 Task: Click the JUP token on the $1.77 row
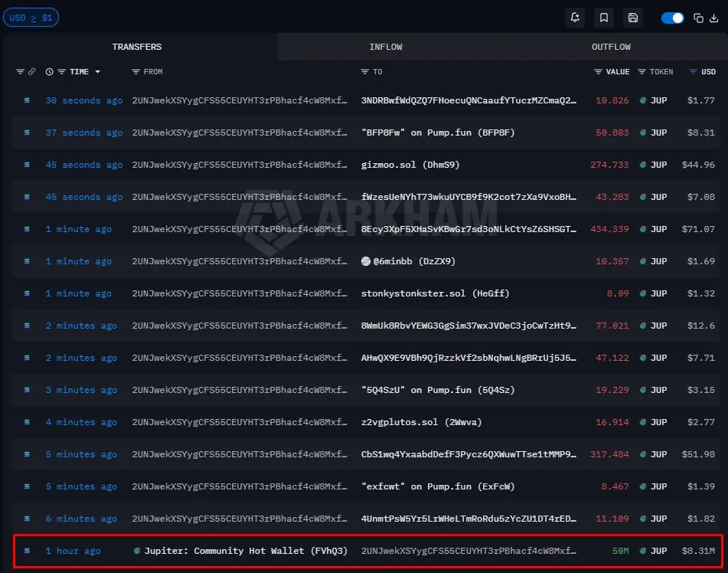point(658,100)
